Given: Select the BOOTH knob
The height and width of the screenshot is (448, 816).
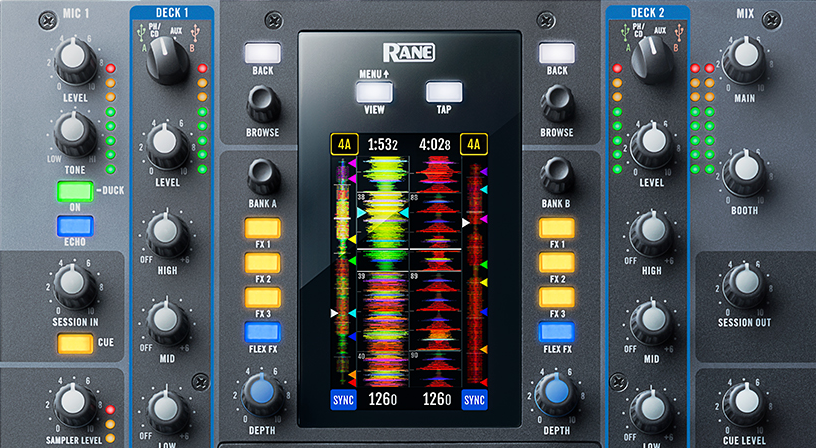Looking at the screenshot, I should (744, 173).
